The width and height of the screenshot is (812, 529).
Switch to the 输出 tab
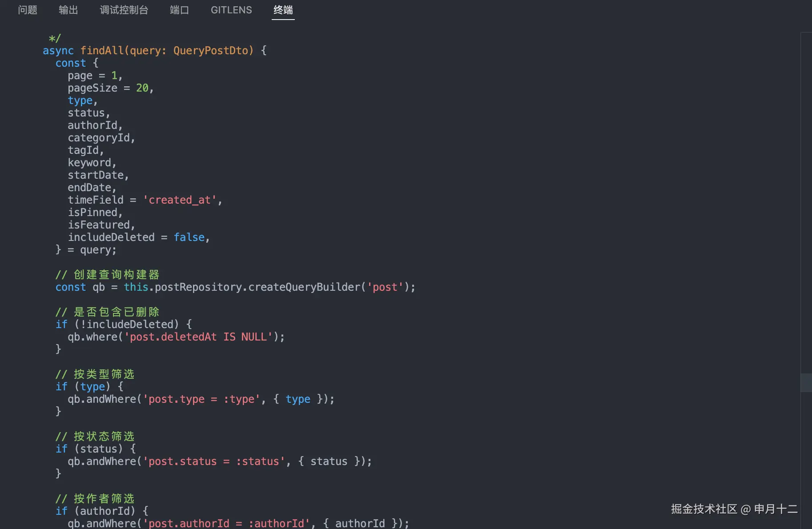coord(68,10)
